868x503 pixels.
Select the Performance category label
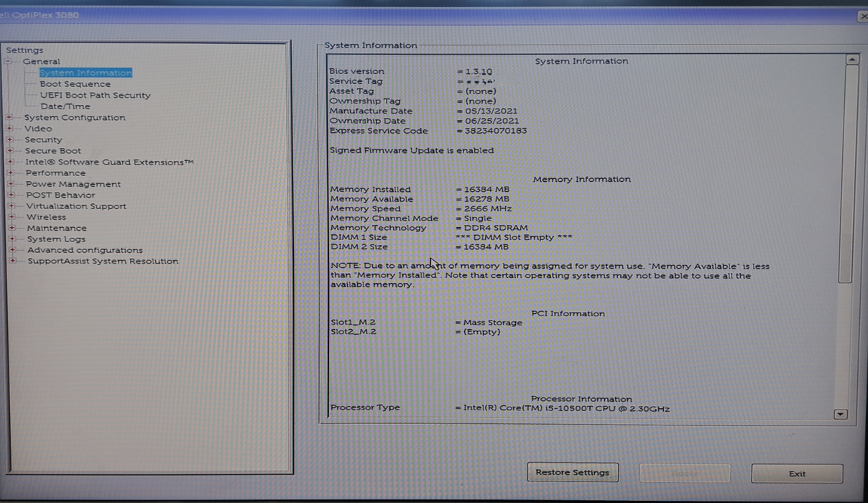[55, 173]
